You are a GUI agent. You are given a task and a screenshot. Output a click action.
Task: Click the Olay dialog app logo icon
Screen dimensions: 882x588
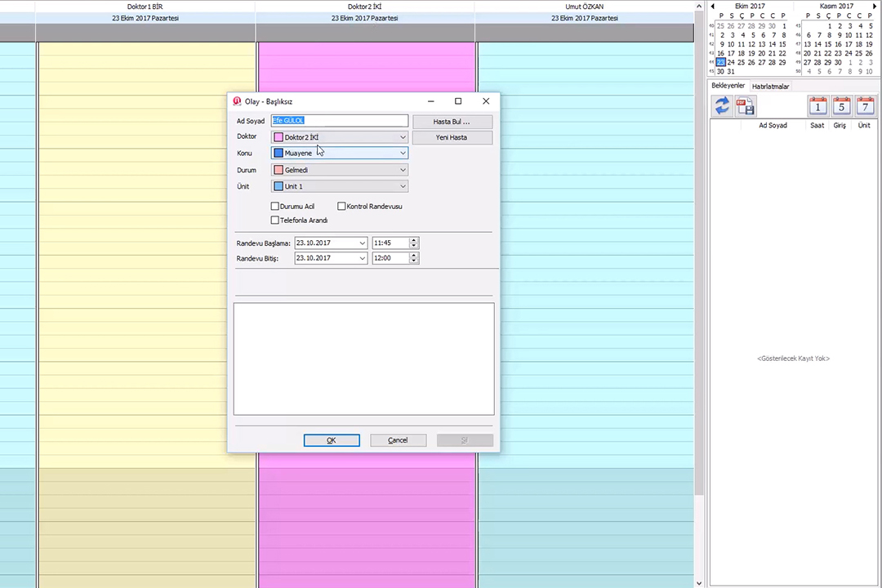click(237, 101)
